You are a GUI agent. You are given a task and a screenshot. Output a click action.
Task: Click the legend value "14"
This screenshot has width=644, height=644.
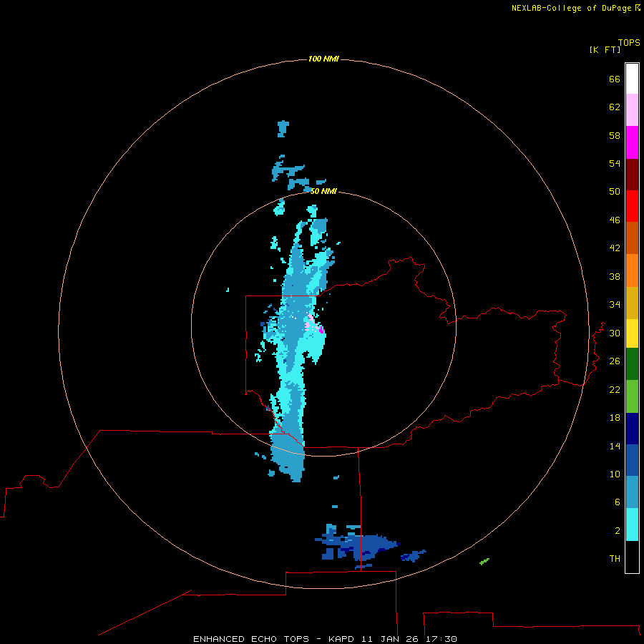pos(615,446)
